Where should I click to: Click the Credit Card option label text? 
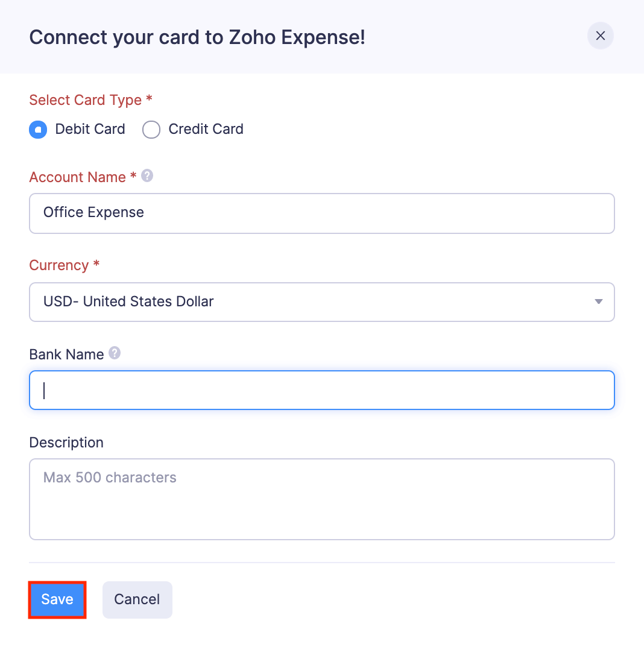point(206,129)
